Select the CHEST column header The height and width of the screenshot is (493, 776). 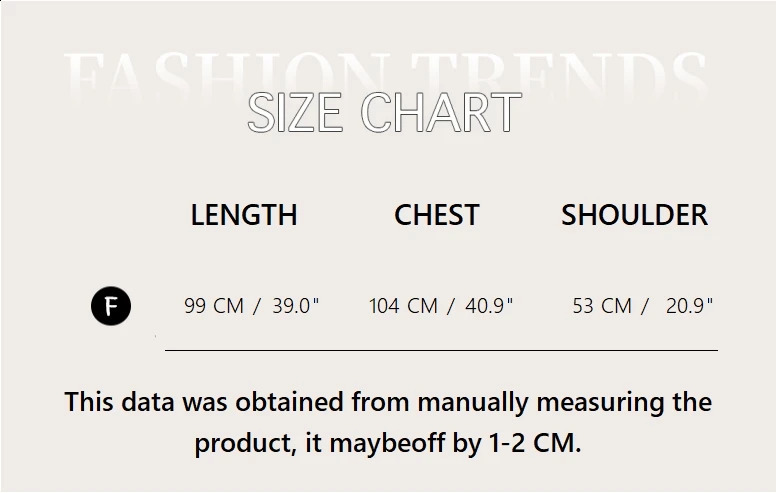(x=436, y=215)
